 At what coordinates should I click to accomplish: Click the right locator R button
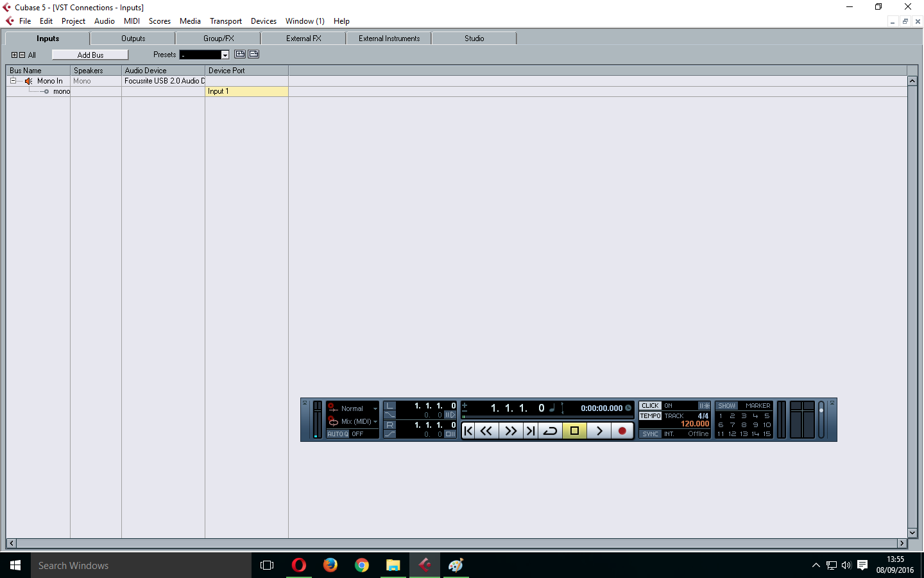(x=389, y=425)
